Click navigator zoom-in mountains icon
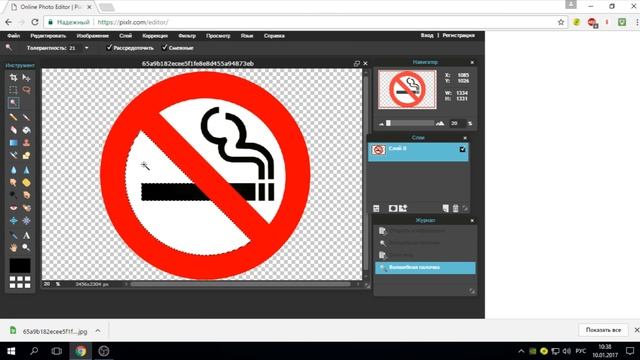Image resolution: width=640 pixels, height=360 pixels. click(x=440, y=123)
